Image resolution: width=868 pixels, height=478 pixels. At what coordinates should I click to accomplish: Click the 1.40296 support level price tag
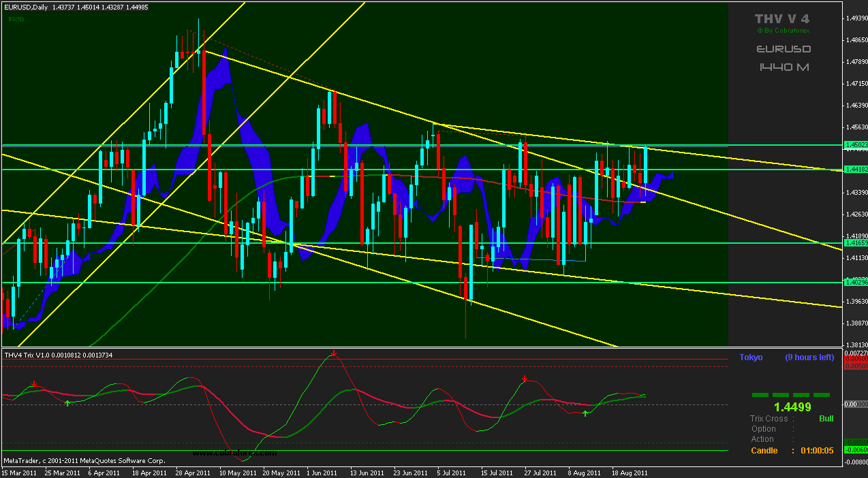click(855, 282)
